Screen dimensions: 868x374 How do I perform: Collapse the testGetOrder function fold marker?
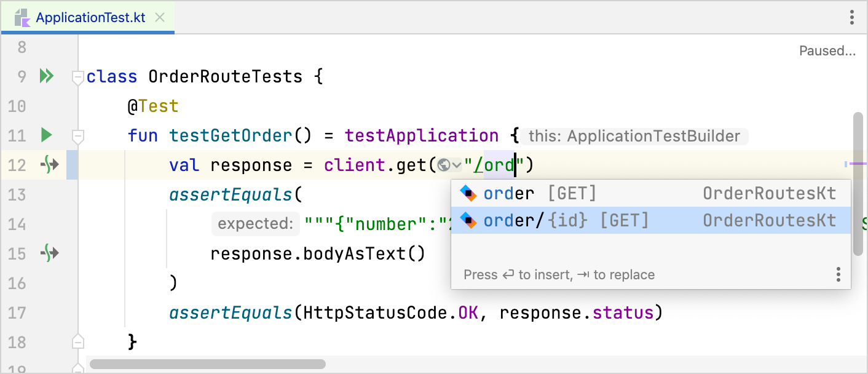(77, 136)
